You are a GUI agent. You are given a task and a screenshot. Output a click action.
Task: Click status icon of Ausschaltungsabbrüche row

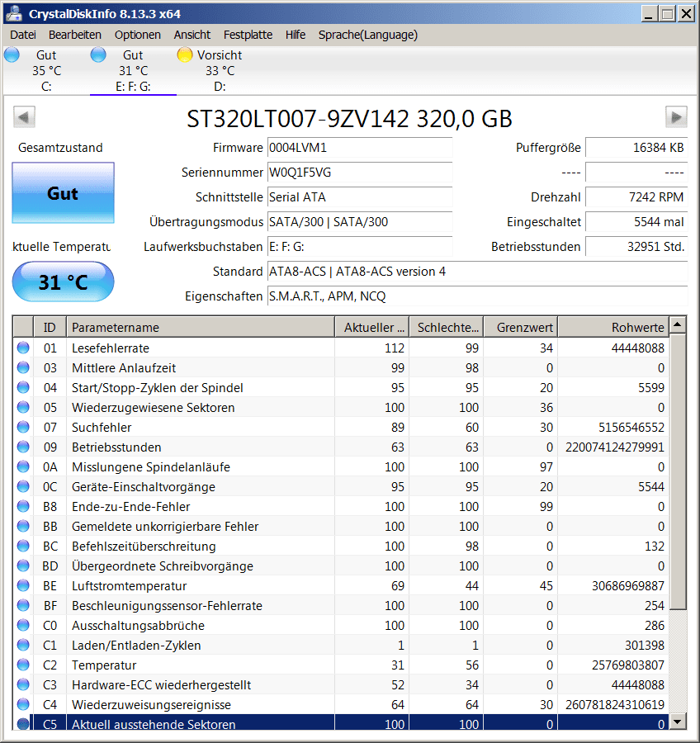(23, 626)
